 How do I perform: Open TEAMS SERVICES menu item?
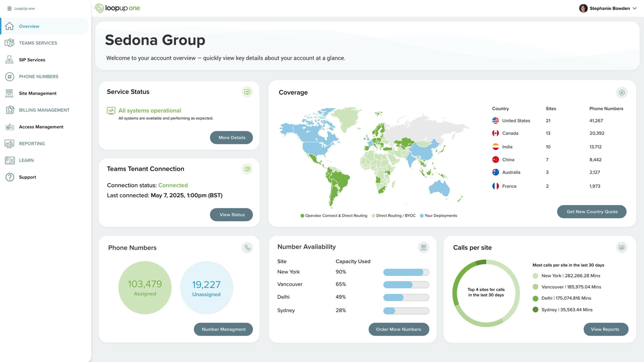pyautogui.click(x=38, y=43)
